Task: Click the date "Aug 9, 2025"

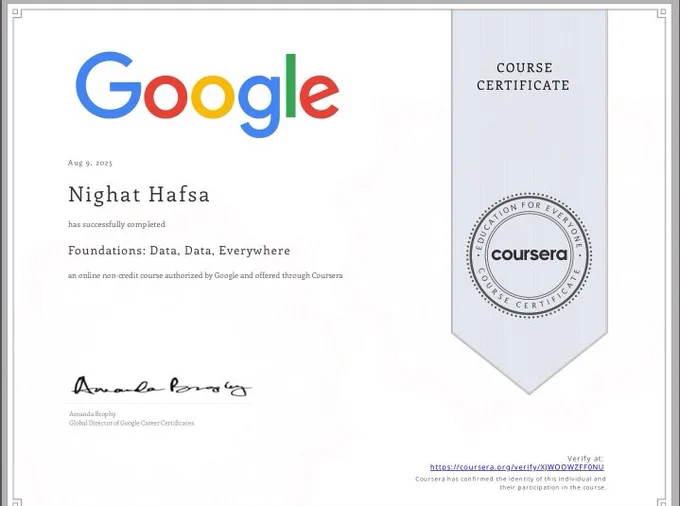Action: [90, 163]
